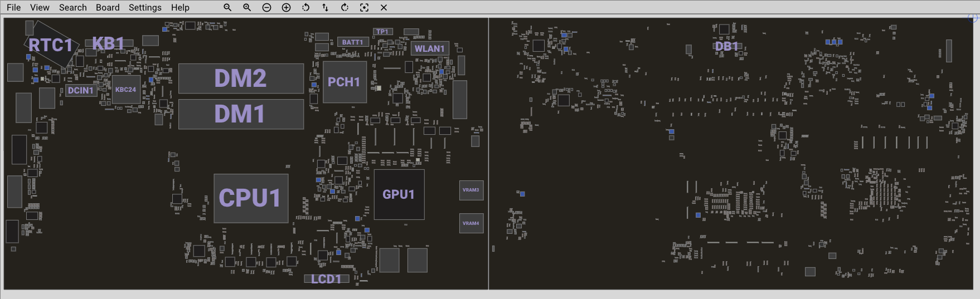The image size is (980, 299).
Task: Select the CPU1 component on board
Action: pyautogui.click(x=251, y=198)
